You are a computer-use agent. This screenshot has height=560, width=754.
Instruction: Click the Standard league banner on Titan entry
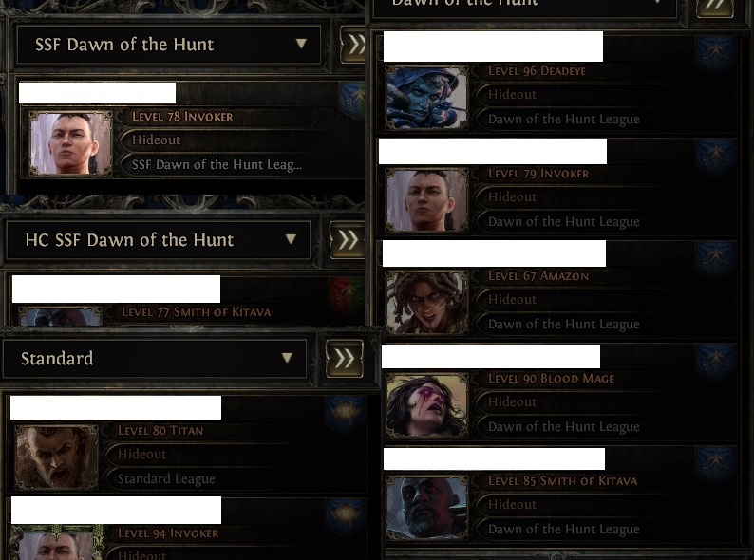pyautogui.click(x=346, y=414)
